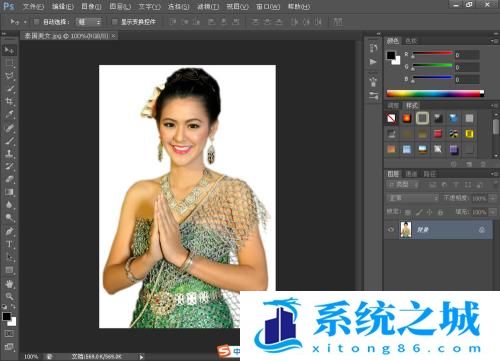
Task: Open the Move tool preset picker arrow
Action: pyautogui.click(x=25, y=22)
